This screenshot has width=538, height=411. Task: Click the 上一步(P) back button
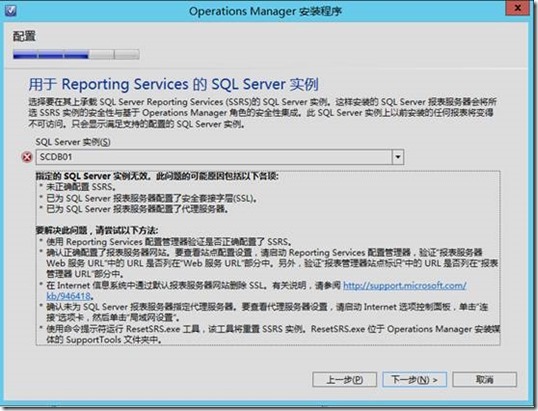pos(344,380)
